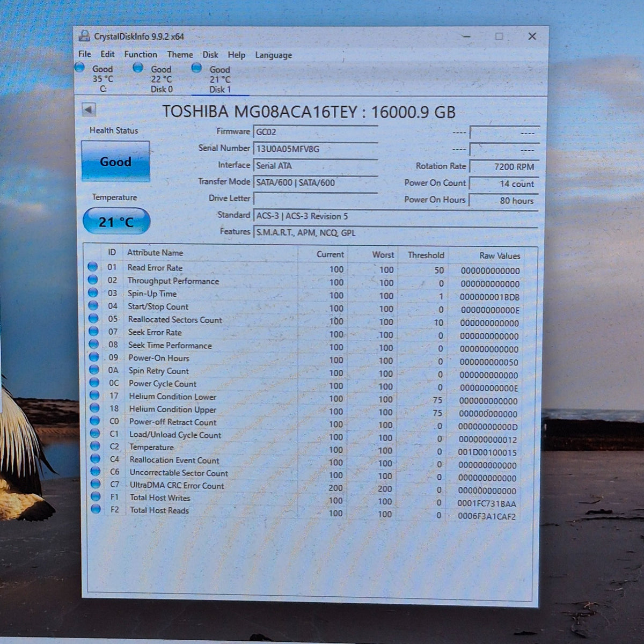This screenshot has height=644, width=644.
Task: Click the Good health status button
Action: 115,162
